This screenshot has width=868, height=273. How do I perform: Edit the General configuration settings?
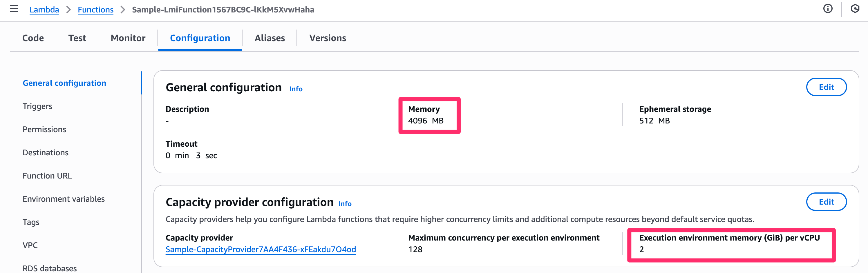point(826,87)
